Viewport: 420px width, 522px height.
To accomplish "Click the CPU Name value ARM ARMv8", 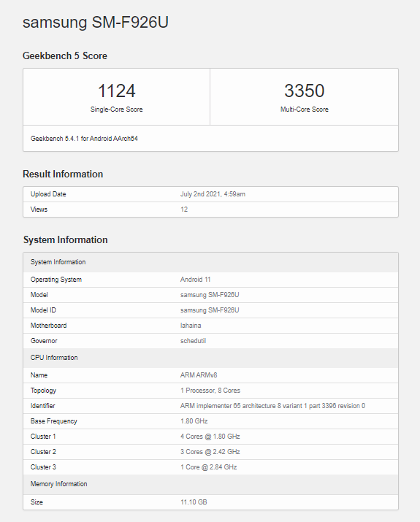I will (199, 375).
